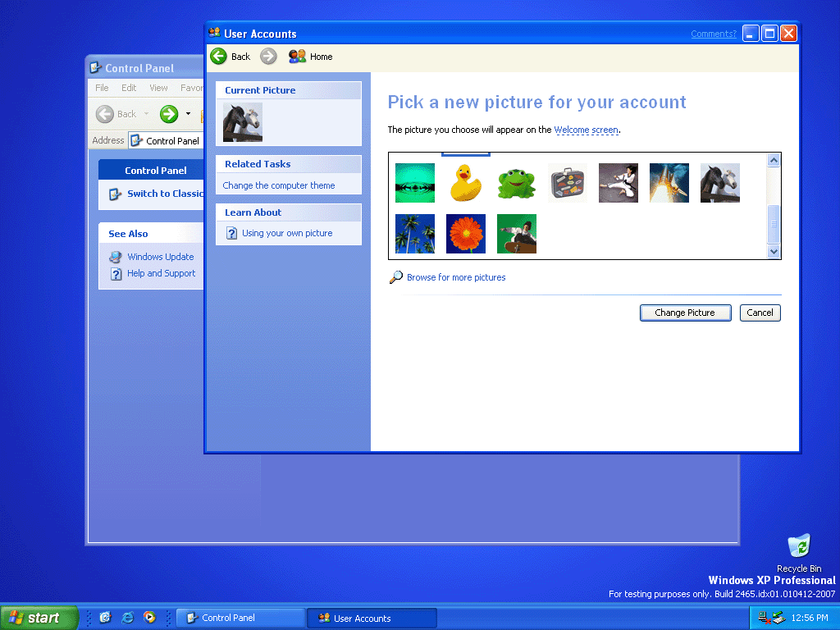
Task: Select the karate kicker picture
Action: pos(619,183)
